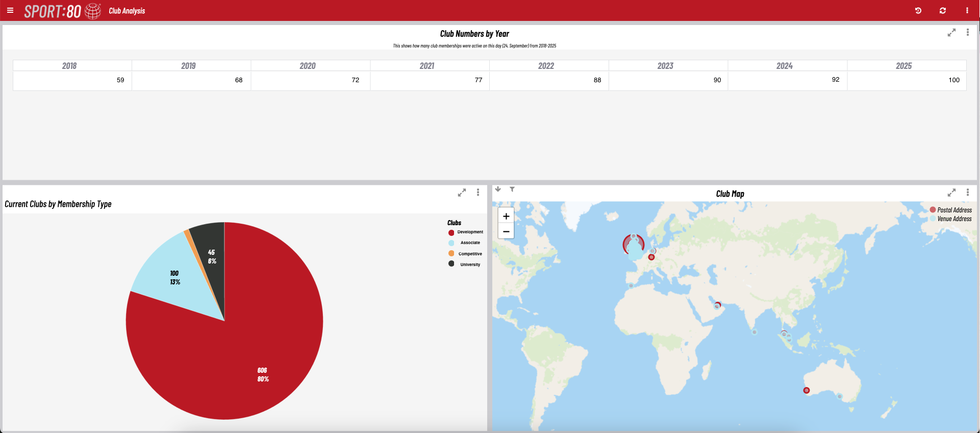Open pie chart panel three-dot menu
Viewport: 980px width, 433px height.
point(478,193)
